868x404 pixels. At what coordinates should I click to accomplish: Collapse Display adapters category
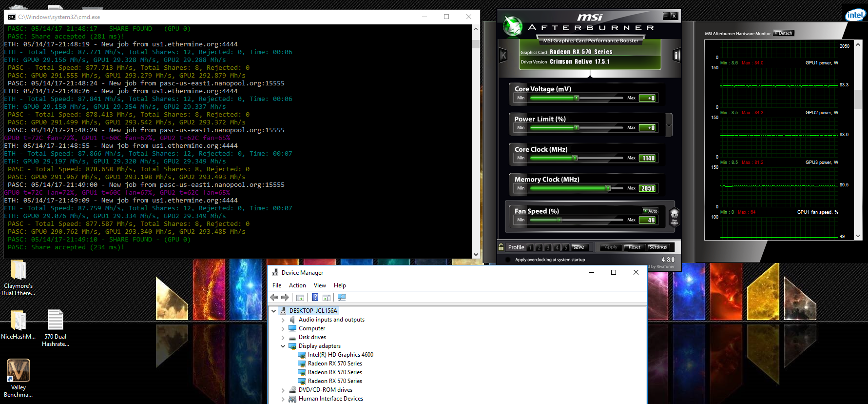(x=283, y=346)
